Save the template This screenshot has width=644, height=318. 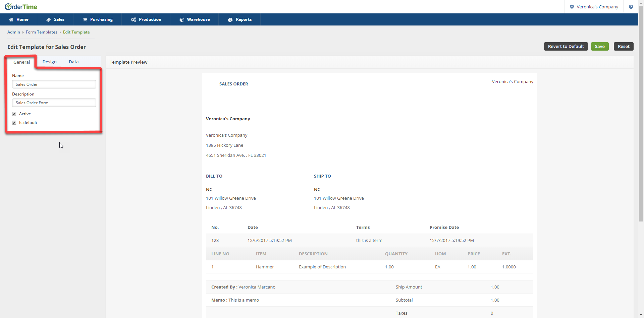(600, 47)
